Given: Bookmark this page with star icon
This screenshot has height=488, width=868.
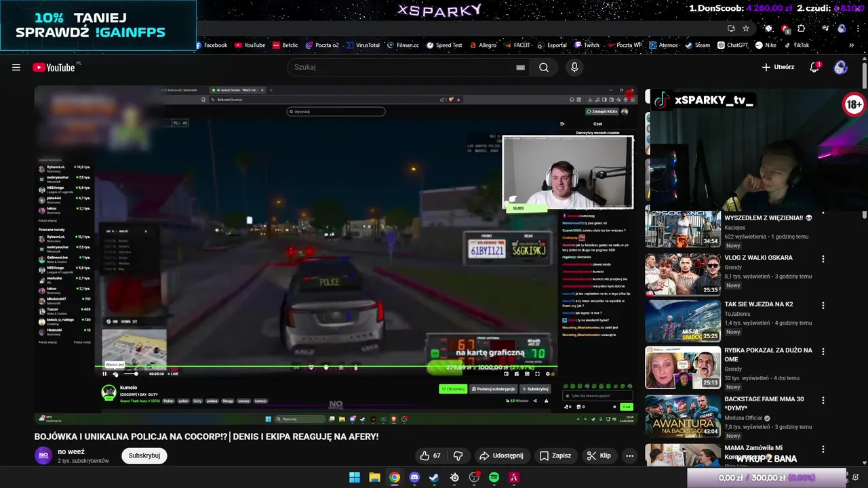Looking at the screenshot, I should [x=746, y=28].
